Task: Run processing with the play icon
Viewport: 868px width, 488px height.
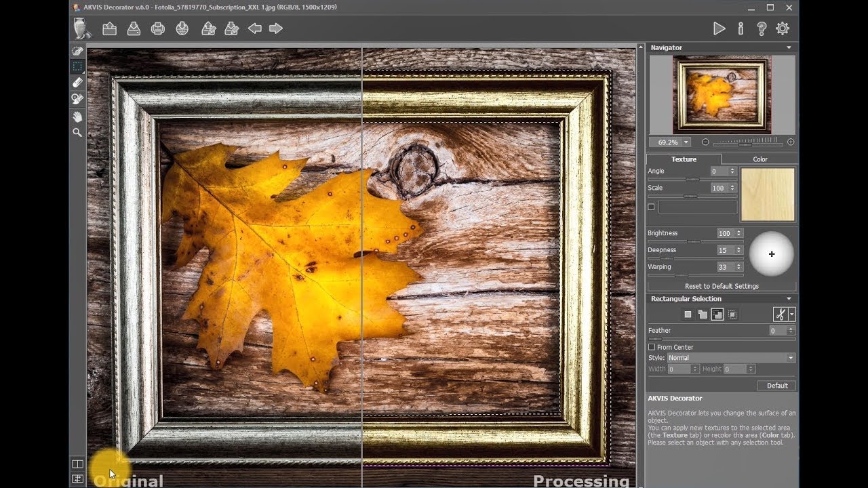Action: pyautogui.click(x=719, y=28)
